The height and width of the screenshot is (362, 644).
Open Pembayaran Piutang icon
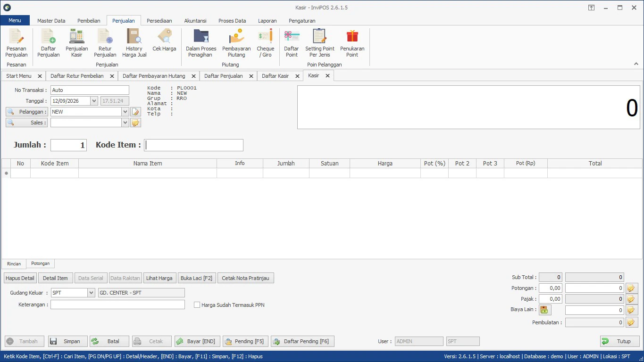pos(236,43)
